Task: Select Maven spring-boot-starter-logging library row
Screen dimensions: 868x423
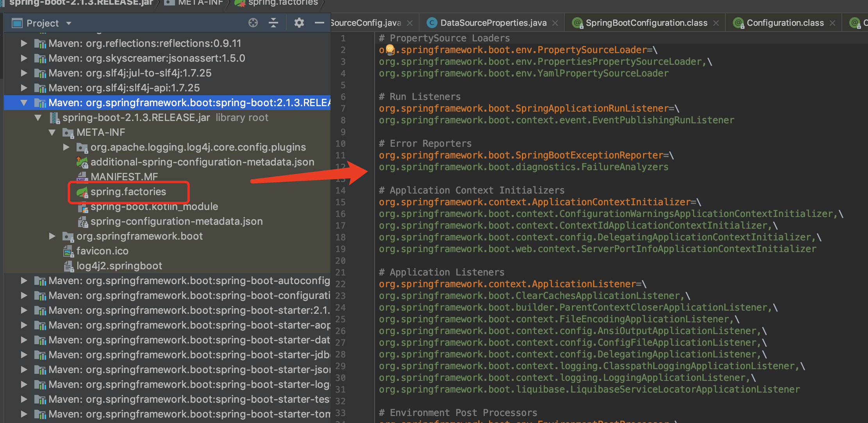Action: click(x=167, y=384)
